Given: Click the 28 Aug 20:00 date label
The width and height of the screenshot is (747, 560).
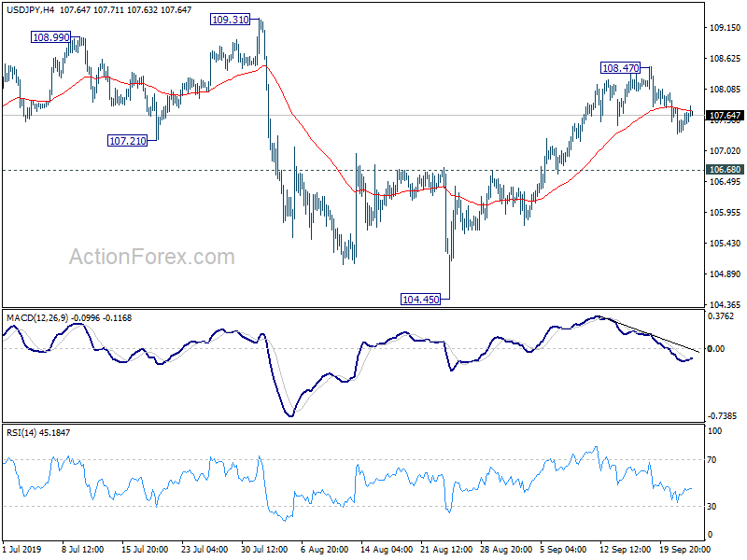Looking at the screenshot, I should point(506,549).
